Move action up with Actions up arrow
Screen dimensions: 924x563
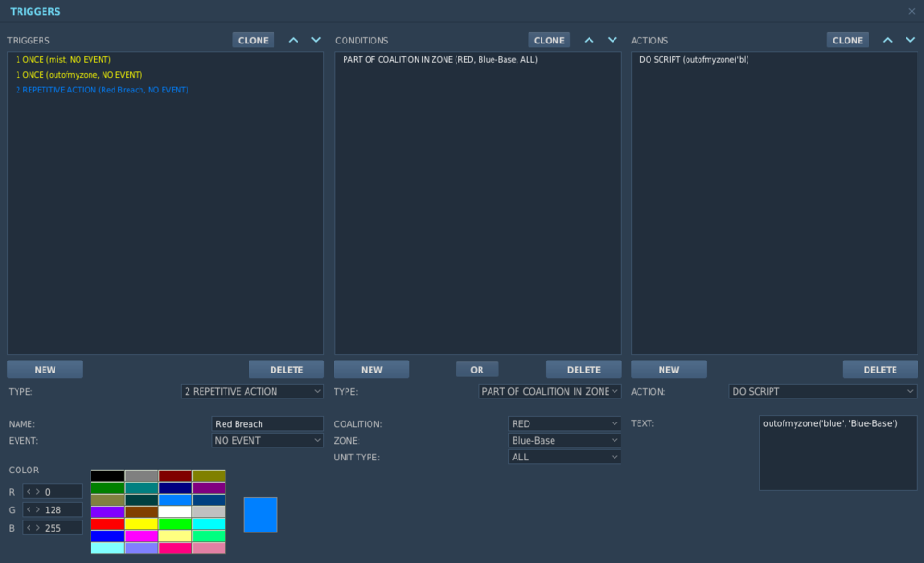[x=887, y=40]
